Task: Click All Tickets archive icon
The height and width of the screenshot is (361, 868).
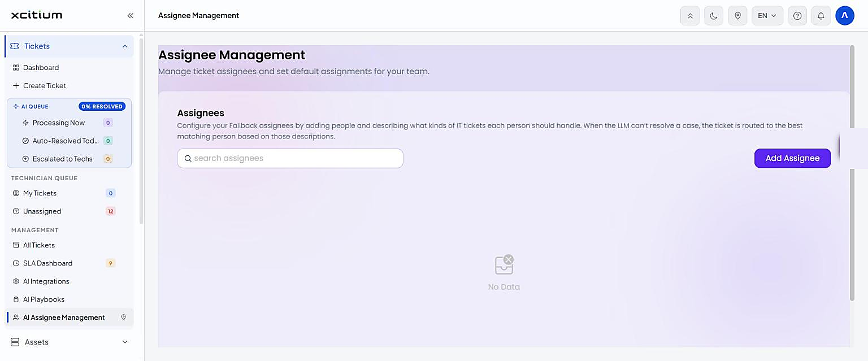Action: 16,245
